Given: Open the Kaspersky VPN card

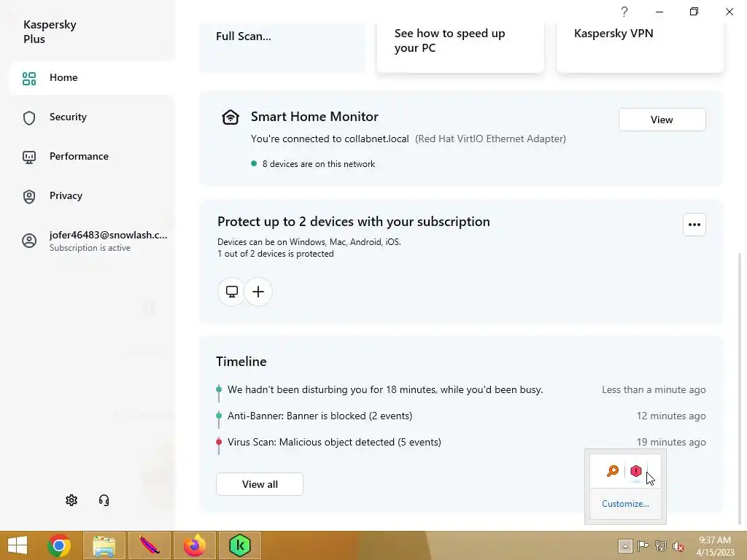Looking at the screenshot, I should pos(640,47).
